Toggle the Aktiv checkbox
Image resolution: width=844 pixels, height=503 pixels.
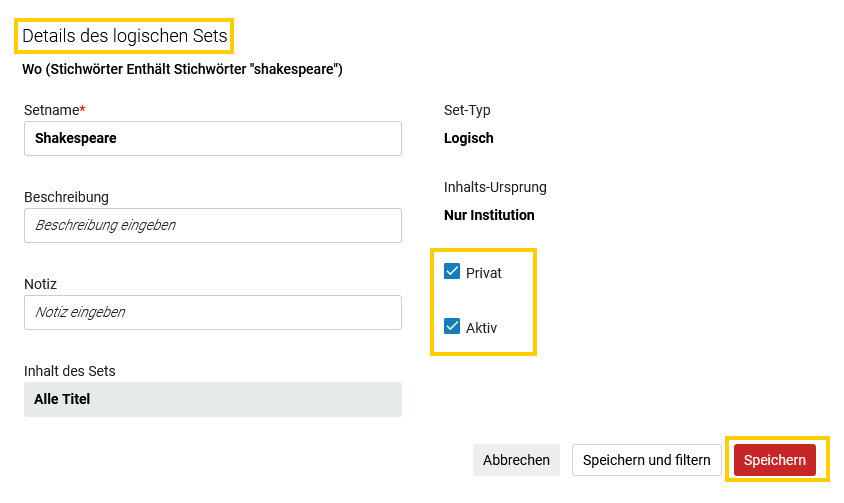click(x=452, y=326)
